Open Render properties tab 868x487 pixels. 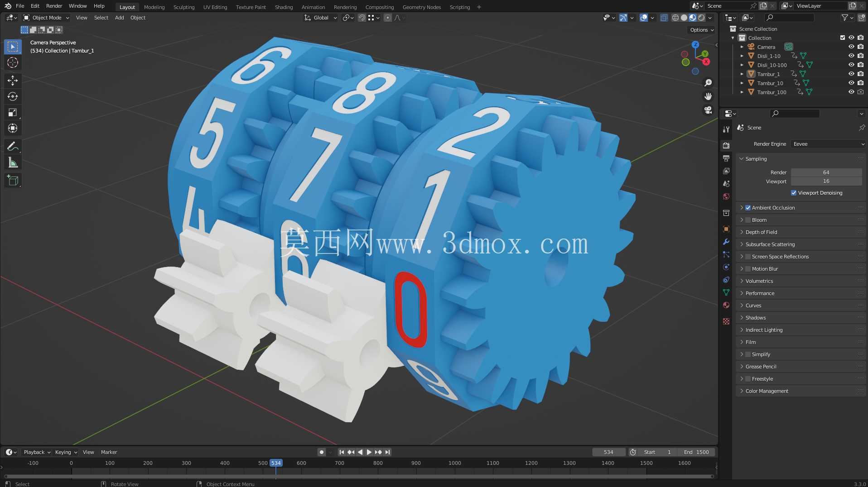pyautogui.click(x=726, y=146)
